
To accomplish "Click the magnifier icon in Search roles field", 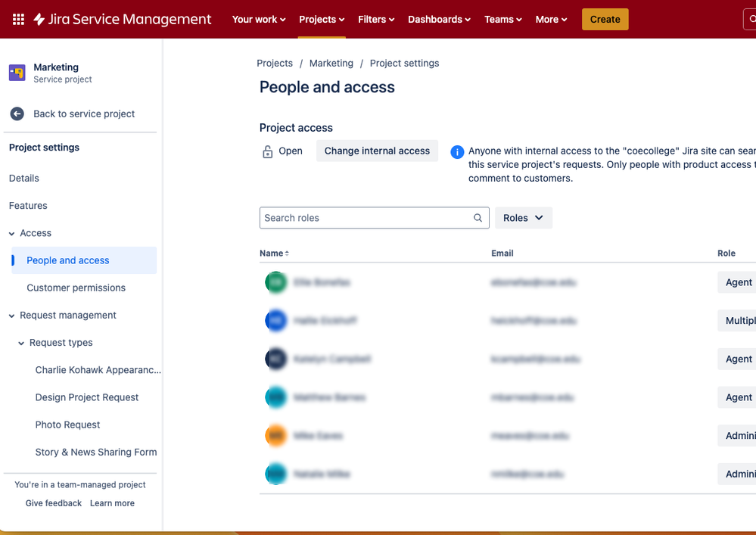I will [478, 218].
